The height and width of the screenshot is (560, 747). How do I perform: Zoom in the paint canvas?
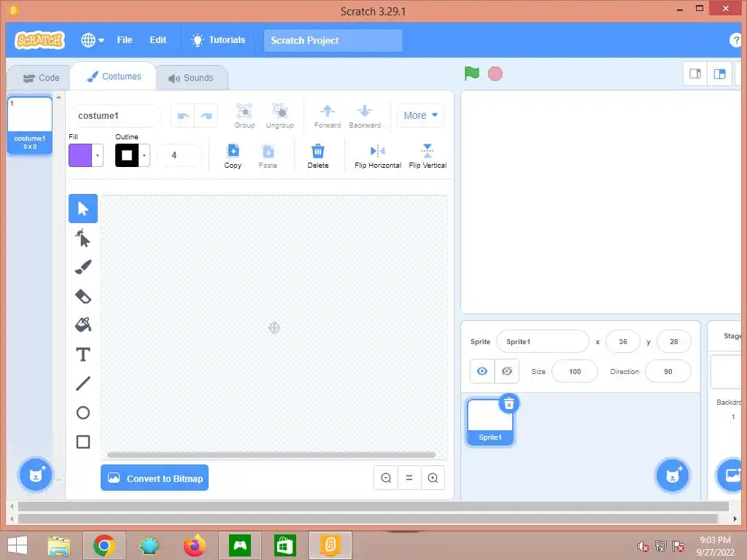click(x=433, y=478)
